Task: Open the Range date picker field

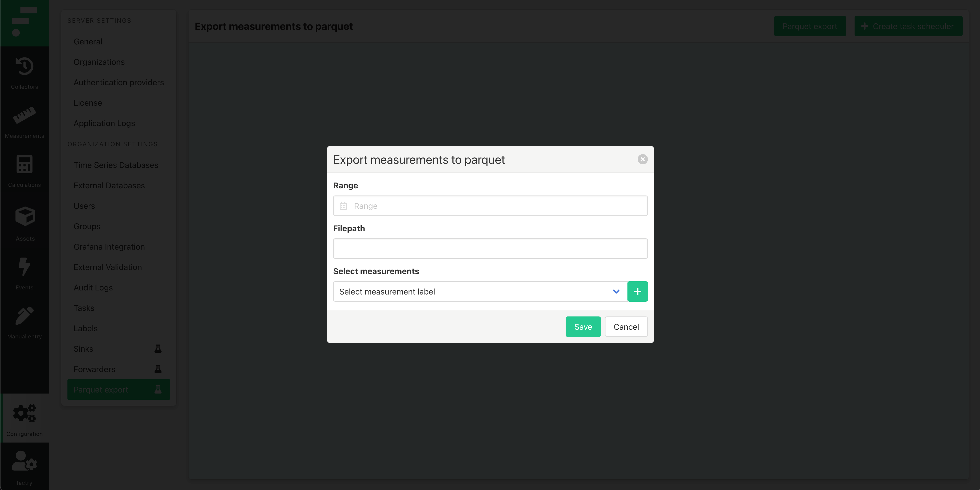Action: pyautogui.click(x=490, y=205)
